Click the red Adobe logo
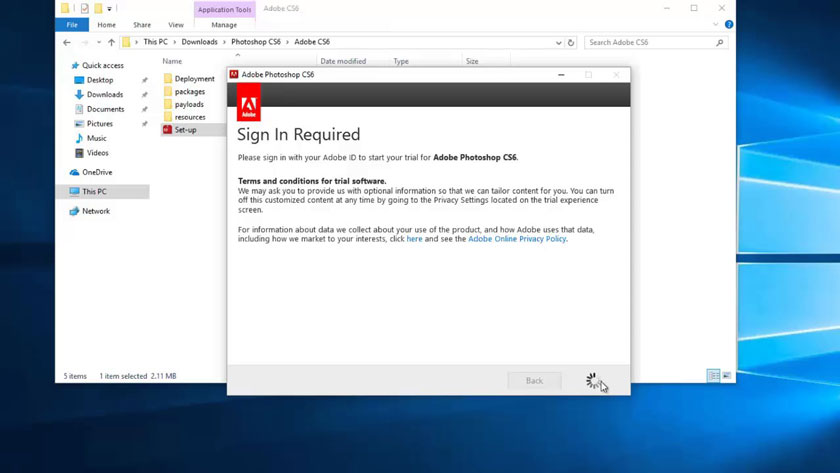Viewport: 840px width, 473px height. pyautogui.click(x=249, y=102)
